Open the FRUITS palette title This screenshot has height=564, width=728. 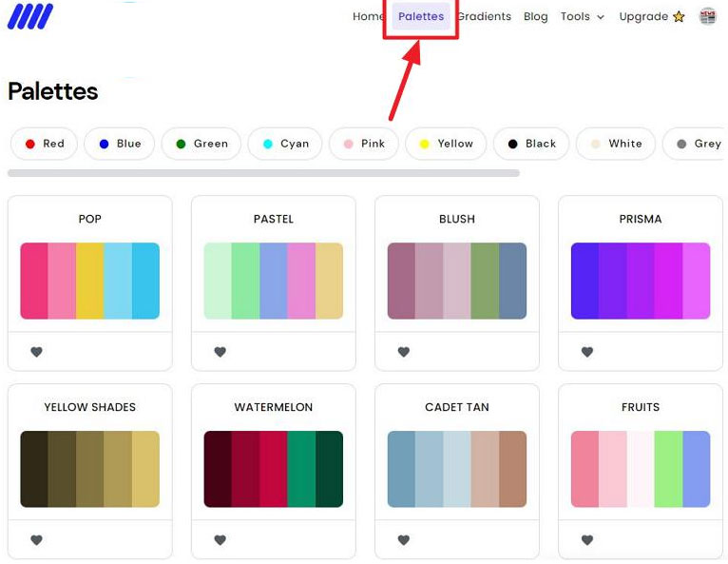click(641, 407)
